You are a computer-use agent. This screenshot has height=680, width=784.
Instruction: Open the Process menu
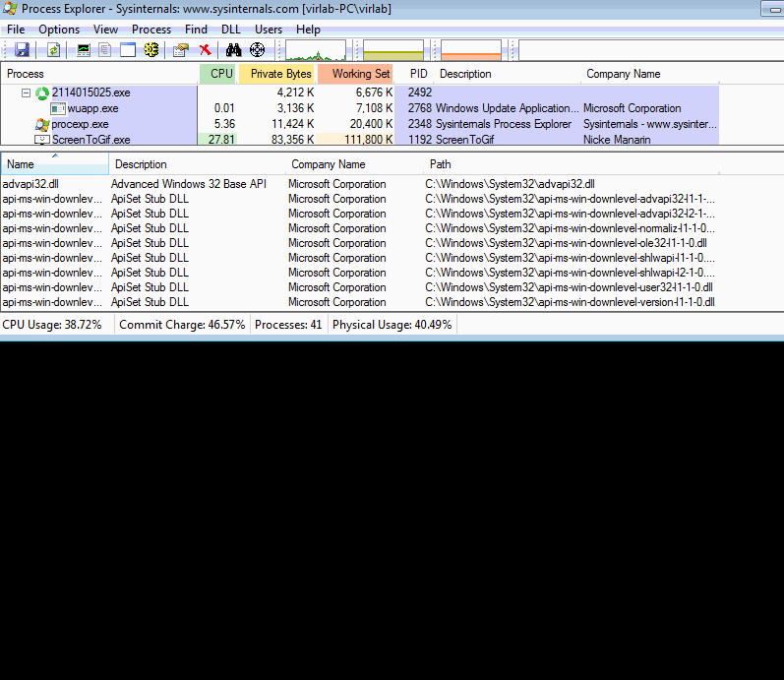point(151,30)
